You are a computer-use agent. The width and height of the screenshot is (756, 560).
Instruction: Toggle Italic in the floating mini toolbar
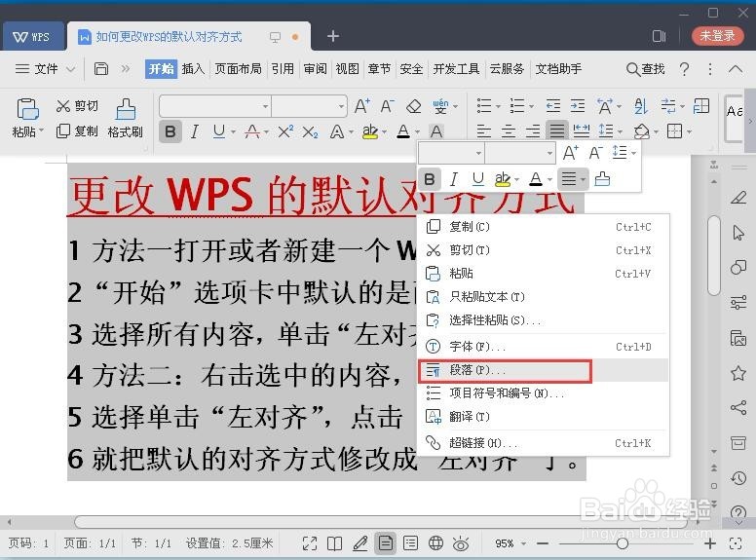[453, 179]
